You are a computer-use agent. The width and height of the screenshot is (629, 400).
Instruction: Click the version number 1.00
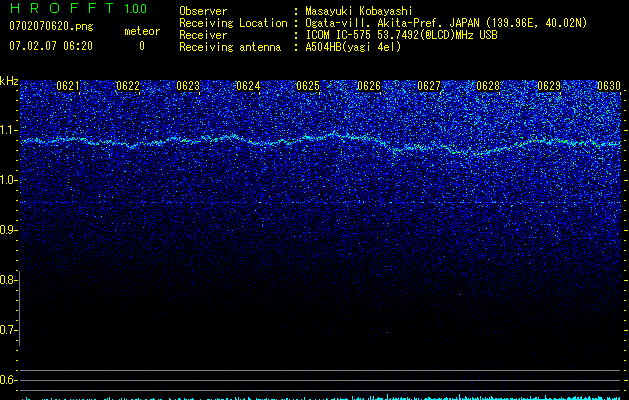point(135,9)
